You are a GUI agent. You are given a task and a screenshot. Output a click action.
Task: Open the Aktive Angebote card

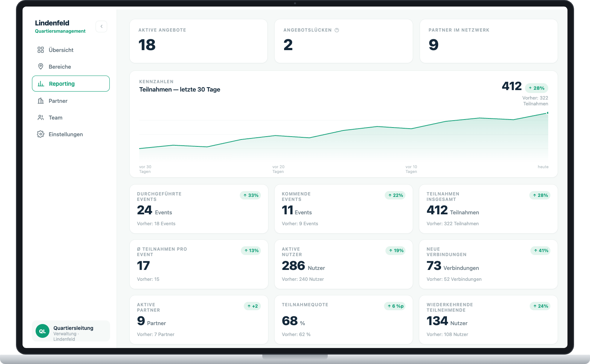[x=198, y=41]
